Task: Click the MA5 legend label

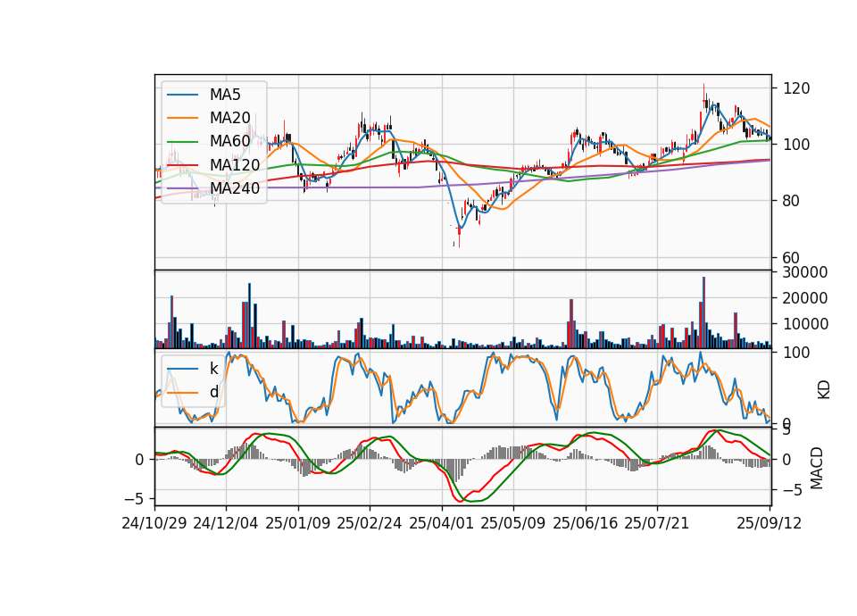Action: tap(225, 95)
